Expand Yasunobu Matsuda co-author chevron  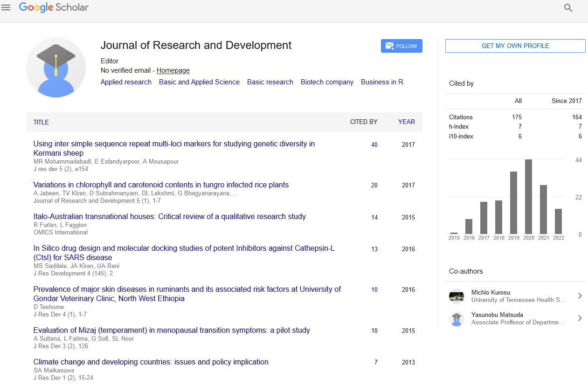(x=580, y=318)
